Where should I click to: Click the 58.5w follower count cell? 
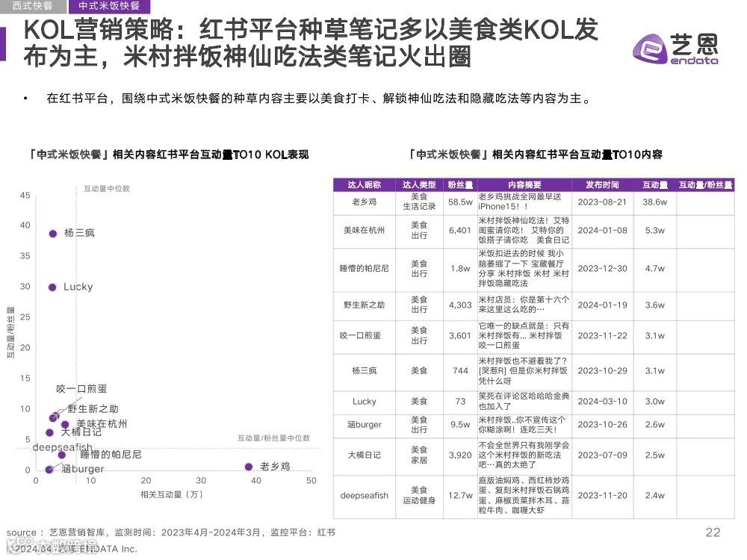[460, 202]
